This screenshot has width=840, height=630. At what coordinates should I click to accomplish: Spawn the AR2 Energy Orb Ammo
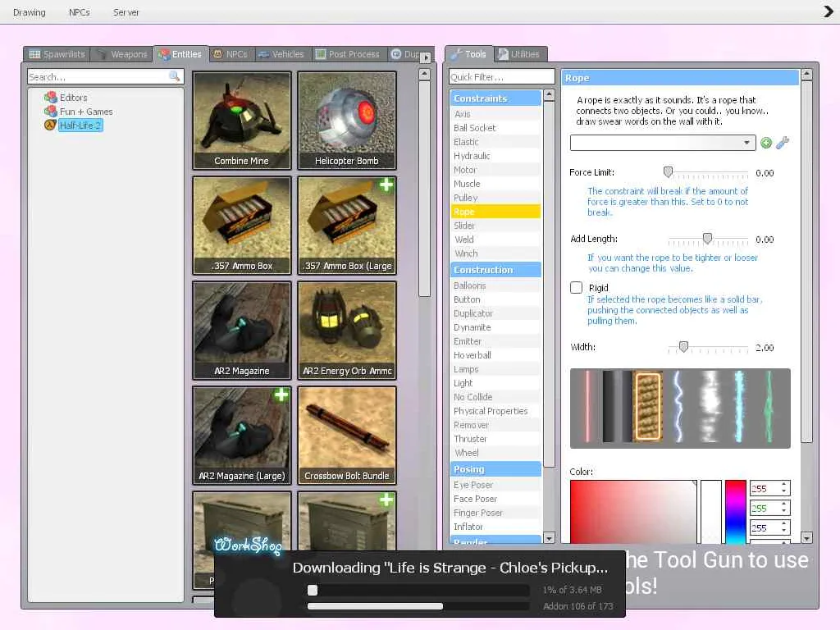click(347, 331)
